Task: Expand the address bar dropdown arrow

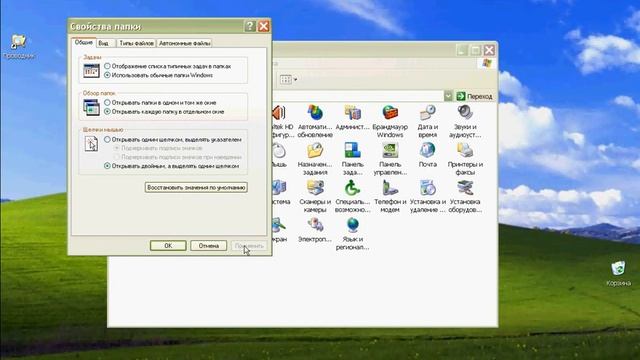Action: click(x=448, y=96)
